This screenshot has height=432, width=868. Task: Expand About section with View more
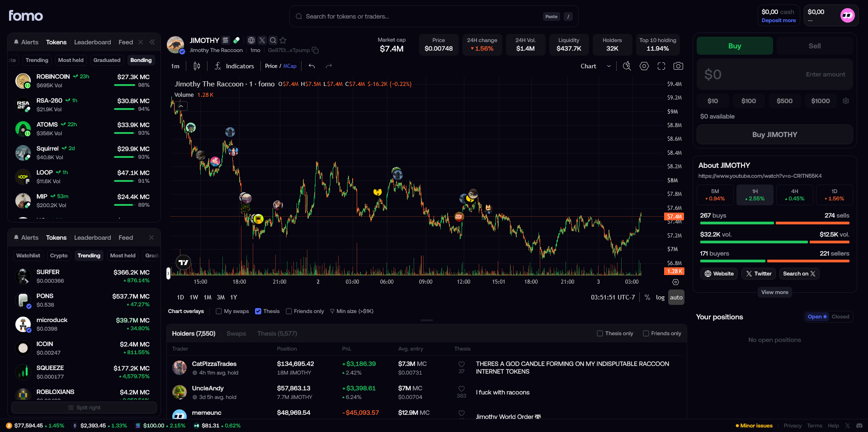coord(774,292)
